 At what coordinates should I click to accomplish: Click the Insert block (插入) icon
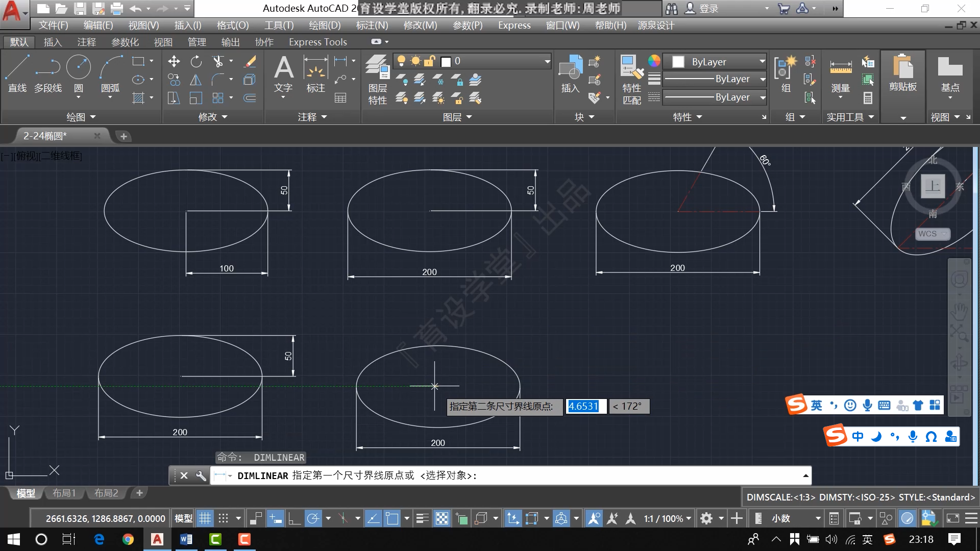[x=571, y=74]
